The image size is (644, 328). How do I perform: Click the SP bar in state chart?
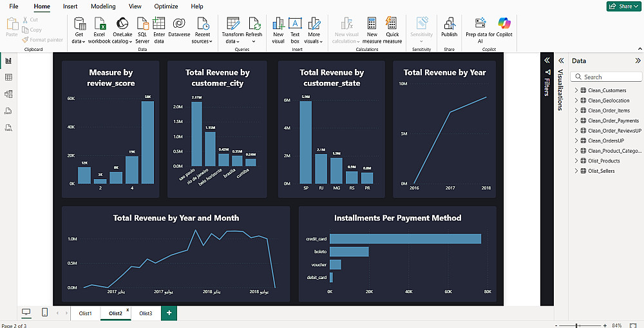tap(305, 142)
